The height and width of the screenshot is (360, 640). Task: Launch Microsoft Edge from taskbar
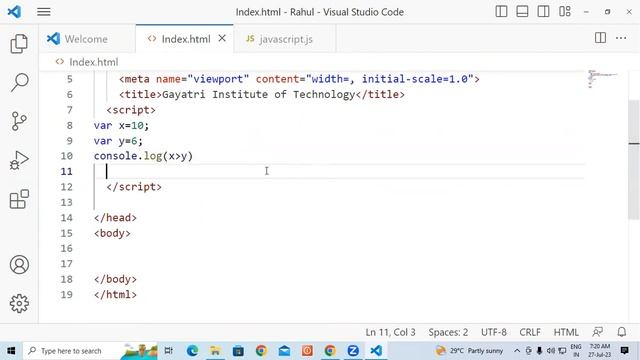coord(192,351)
